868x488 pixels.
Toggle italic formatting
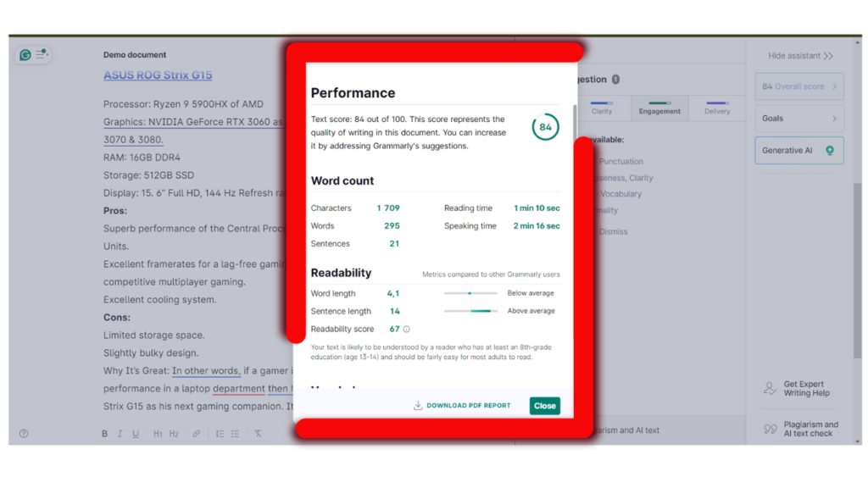[120, 434]
